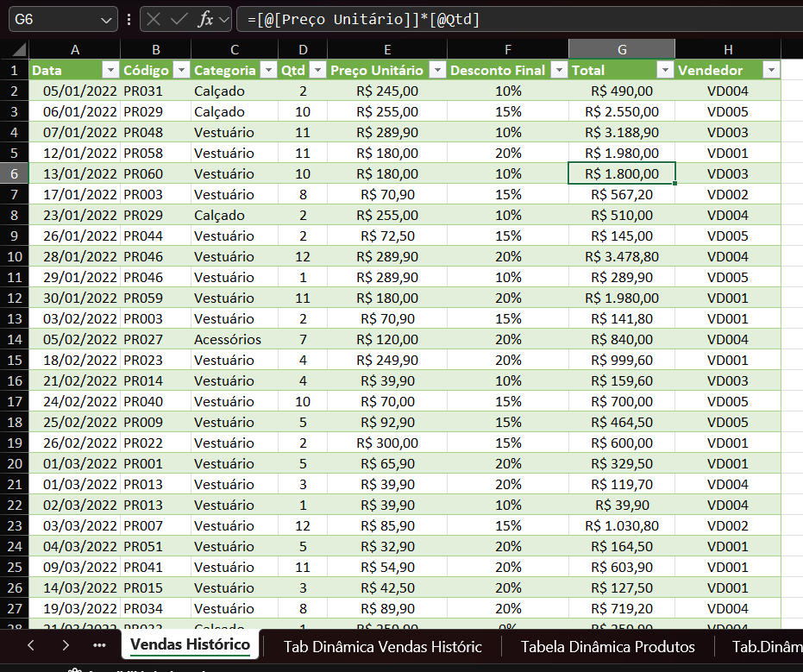803x672 pixels.
Task: Select cell with date 05/01/2022
Action: 75,91
